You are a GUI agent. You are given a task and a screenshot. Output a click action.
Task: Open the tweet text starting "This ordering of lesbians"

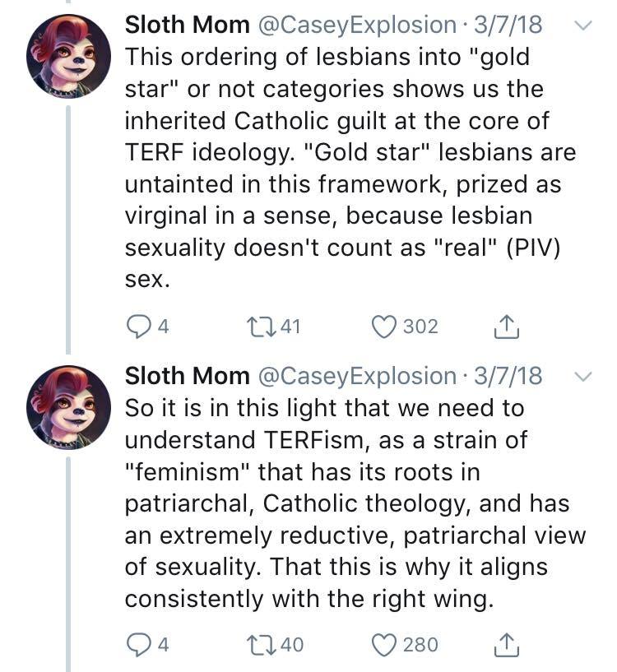tap(346, 169)
